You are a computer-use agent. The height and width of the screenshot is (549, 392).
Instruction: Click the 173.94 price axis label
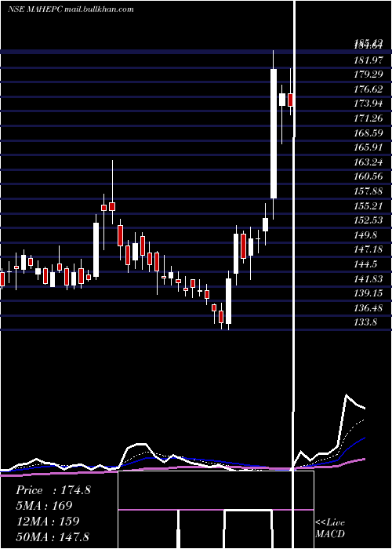368,104
